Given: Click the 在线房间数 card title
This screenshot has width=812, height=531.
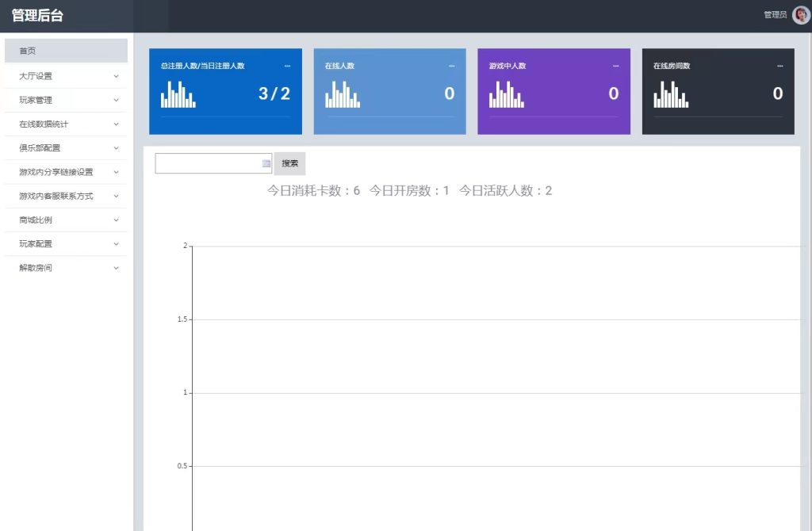Looking at the screenshot, I should click(x=672, y=66).
